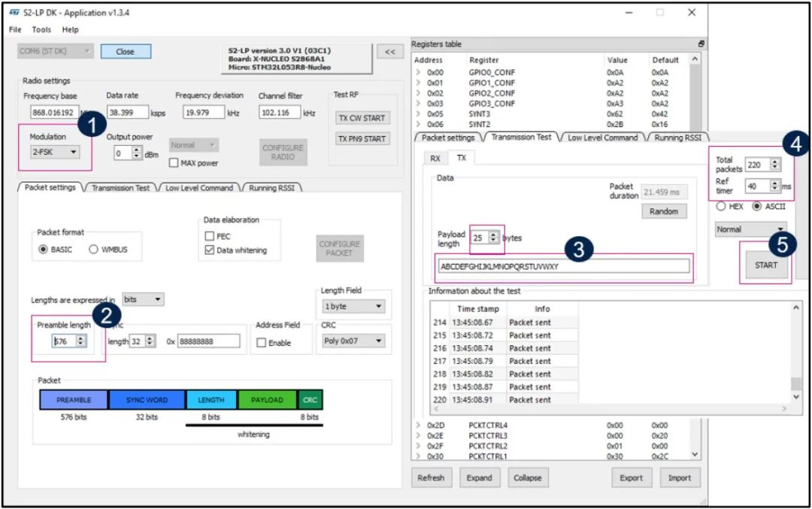812x509 pixels.
Task: Click the Total packets spinner arrows
Action: click(x=774, y=165)
